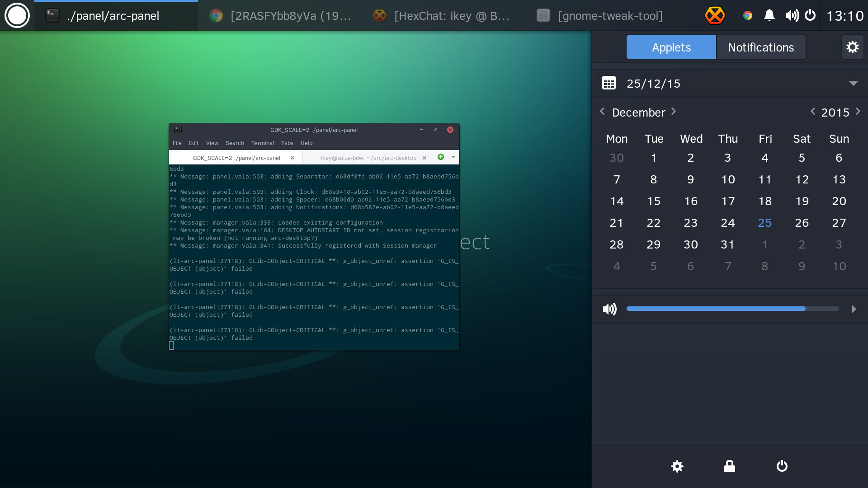Go to next year after 2015
The height and width of the screenshot is (488, 868).
(858, 112)
